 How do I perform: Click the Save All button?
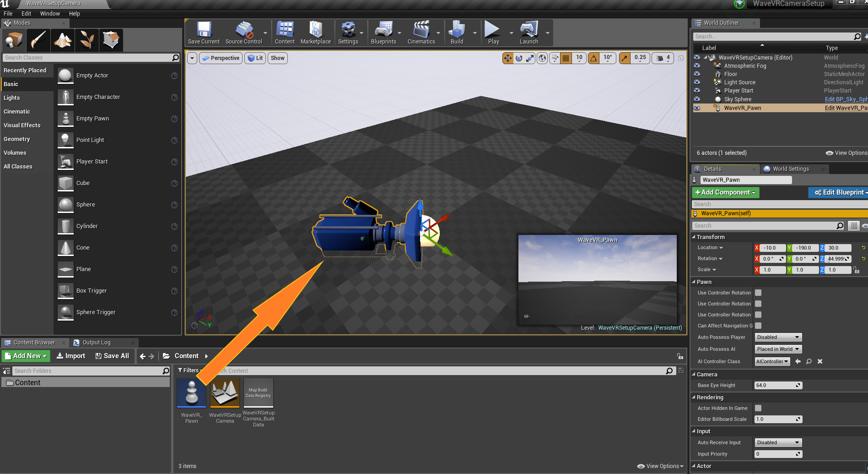click(x=112, y=356)
